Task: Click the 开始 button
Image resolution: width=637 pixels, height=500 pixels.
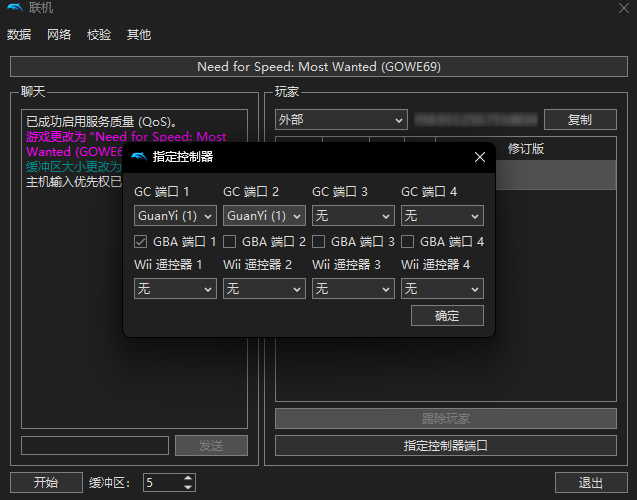Action: (x=46, y=483)
